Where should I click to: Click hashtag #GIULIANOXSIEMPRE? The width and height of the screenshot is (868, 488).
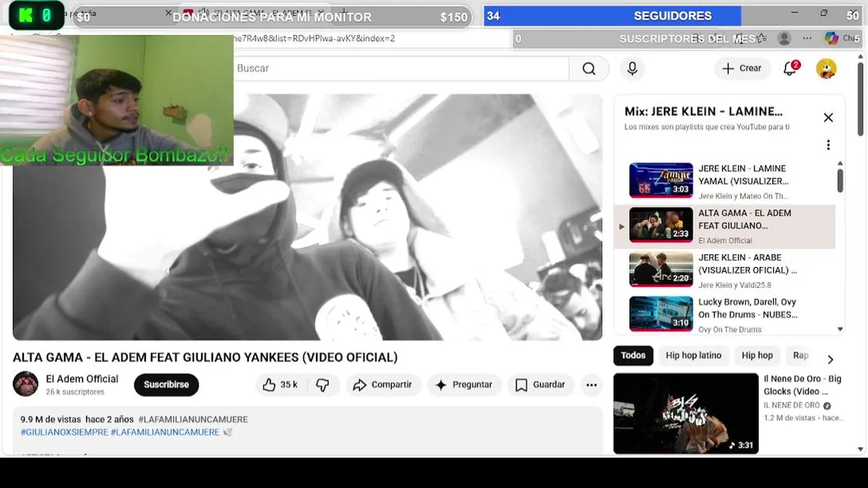coord(64,432)
